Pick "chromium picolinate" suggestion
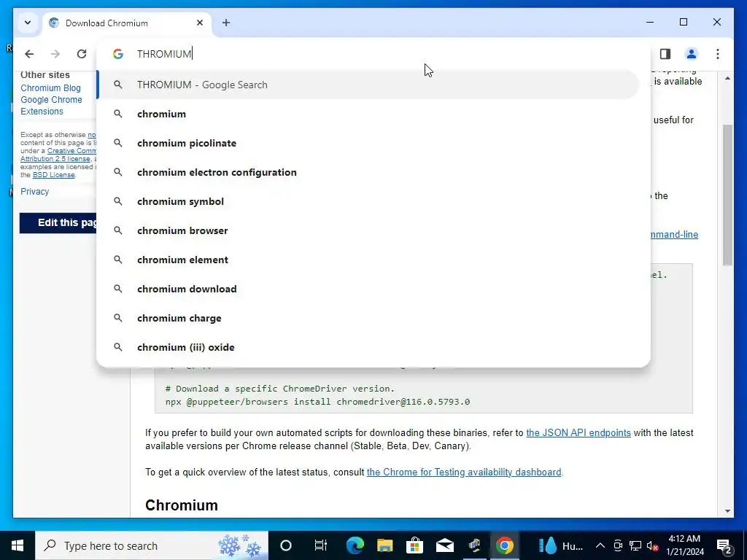747x560 pixels. [x=368, y=143]
